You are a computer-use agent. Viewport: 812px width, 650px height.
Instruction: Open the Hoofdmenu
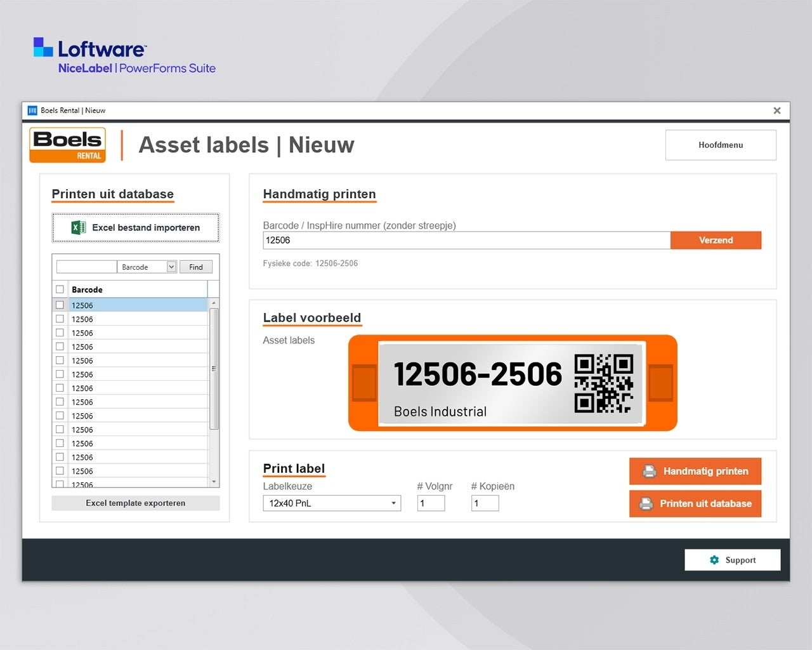(720, 145)
